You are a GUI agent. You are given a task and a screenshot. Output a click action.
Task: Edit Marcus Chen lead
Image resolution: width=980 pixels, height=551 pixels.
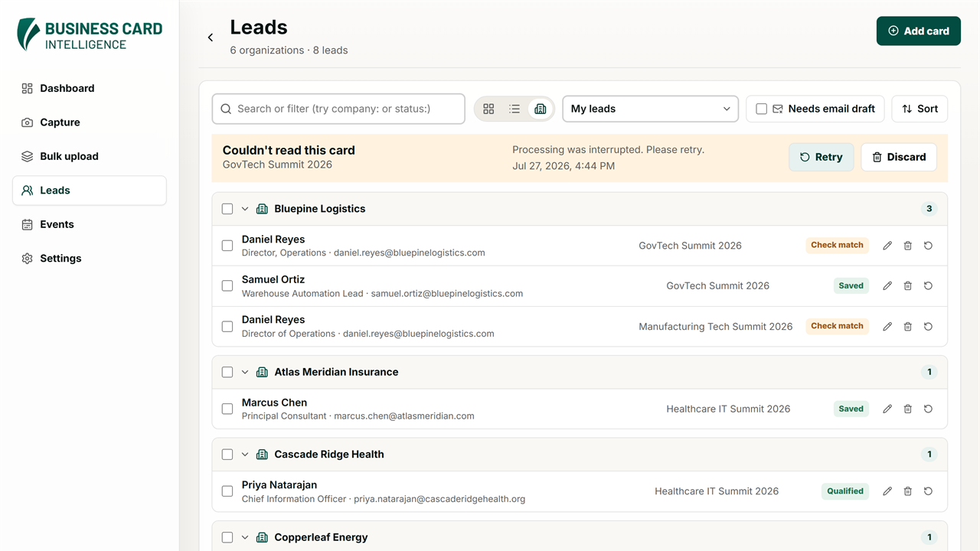pyautogui.click(x=887, y=409)
